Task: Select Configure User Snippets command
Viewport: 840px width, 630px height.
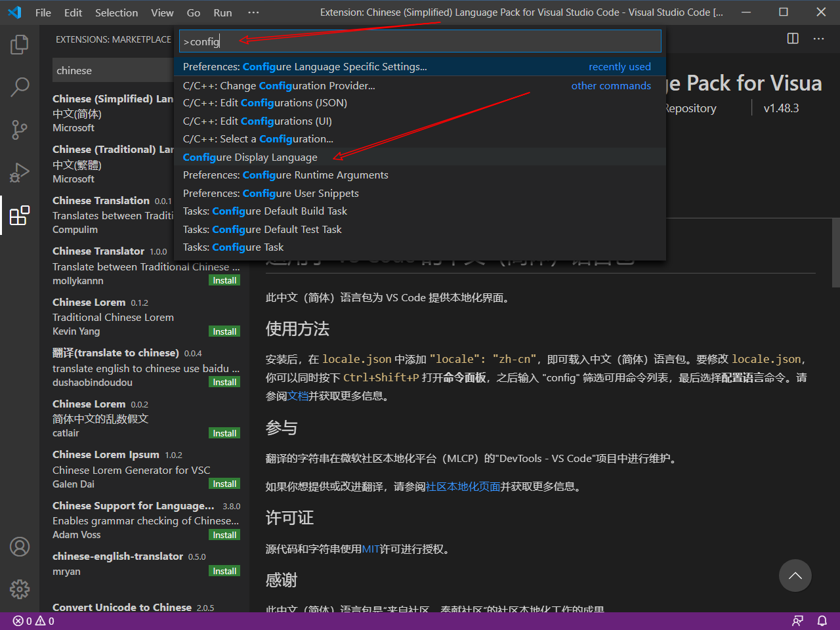Action: click(420, 194)
